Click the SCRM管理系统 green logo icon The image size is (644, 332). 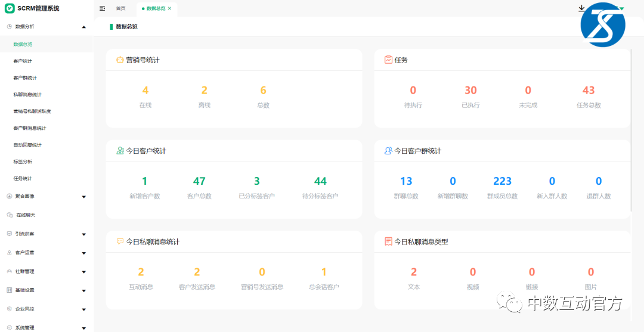10,8
